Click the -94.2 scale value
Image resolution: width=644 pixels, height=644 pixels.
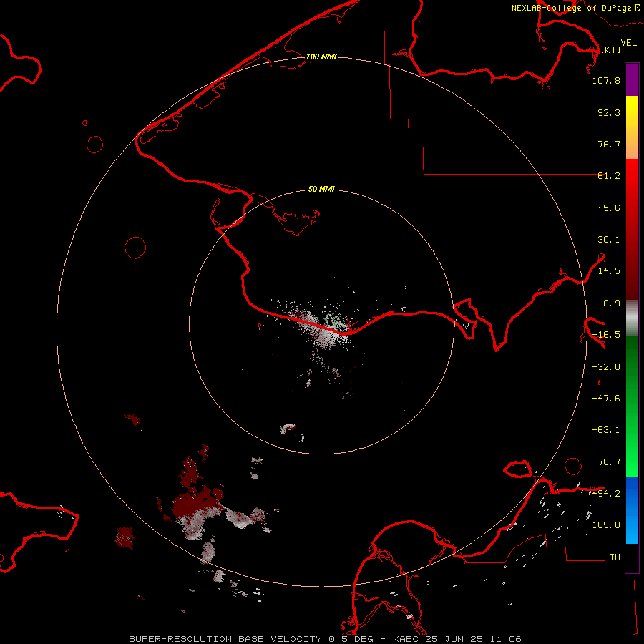606,493
